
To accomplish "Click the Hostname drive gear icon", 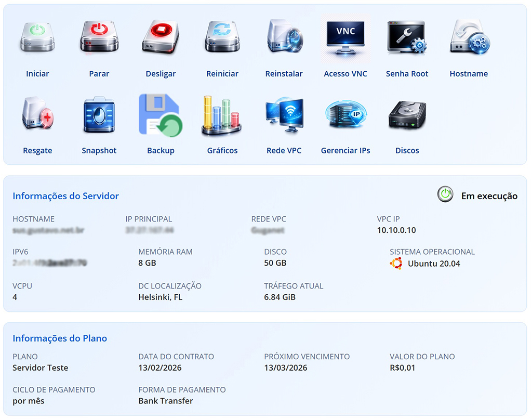I will pyautogui.click(x=469, y=36).
